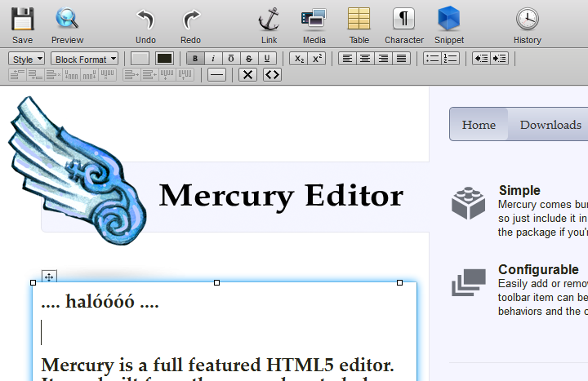Open the black foreground color swatch

(164, 59)
